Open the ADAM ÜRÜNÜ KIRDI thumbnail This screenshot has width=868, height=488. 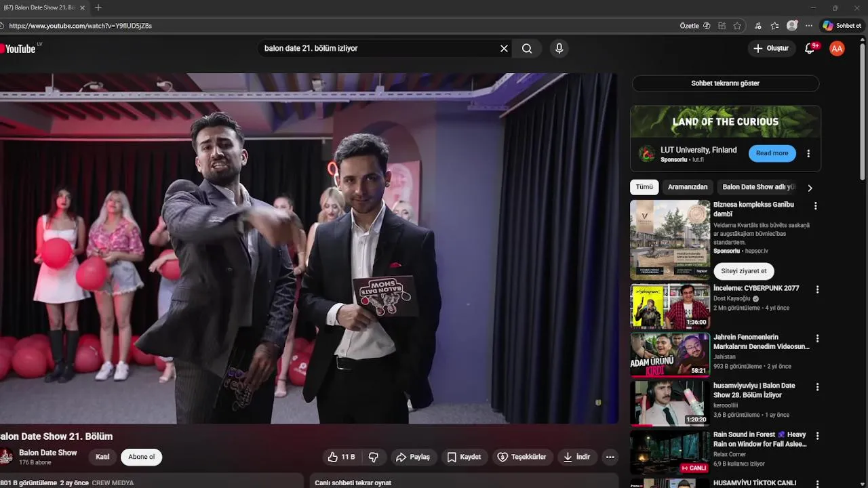click(670, 354)
